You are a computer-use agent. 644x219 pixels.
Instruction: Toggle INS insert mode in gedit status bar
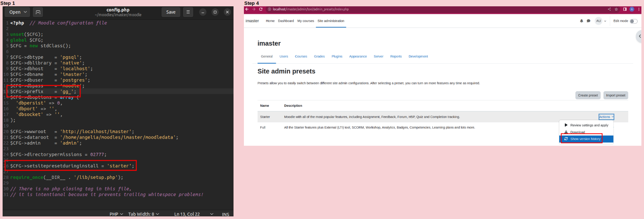[226, 214]
